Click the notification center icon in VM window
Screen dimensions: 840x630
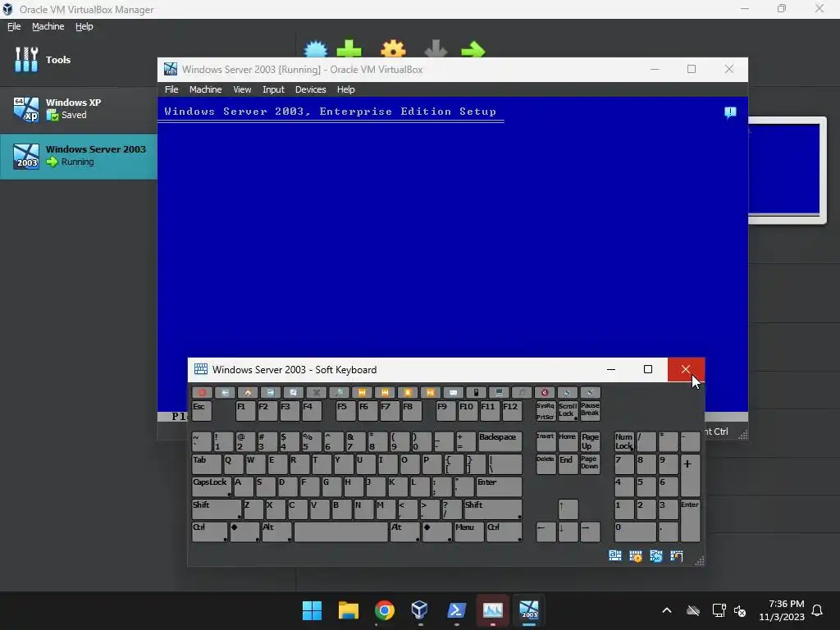[x=730, y=112]
